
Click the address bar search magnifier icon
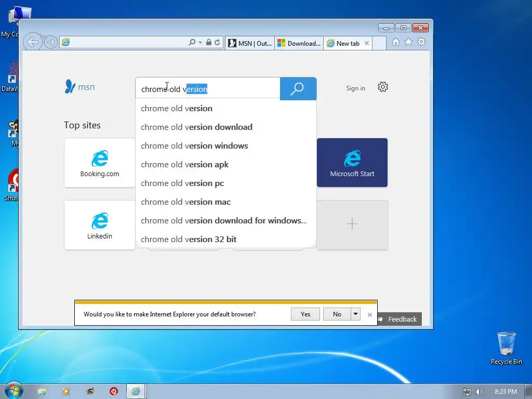[192, 43]
